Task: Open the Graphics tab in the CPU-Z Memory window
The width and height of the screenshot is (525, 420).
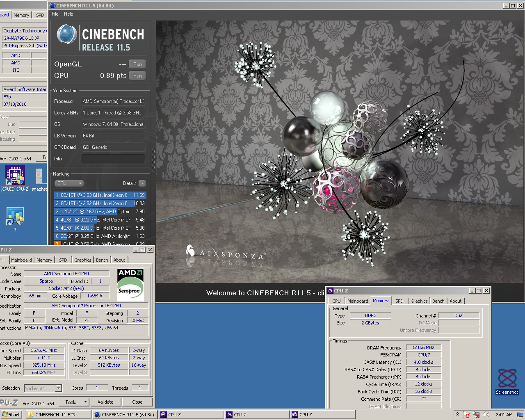Action: click(x=419, y=301)
